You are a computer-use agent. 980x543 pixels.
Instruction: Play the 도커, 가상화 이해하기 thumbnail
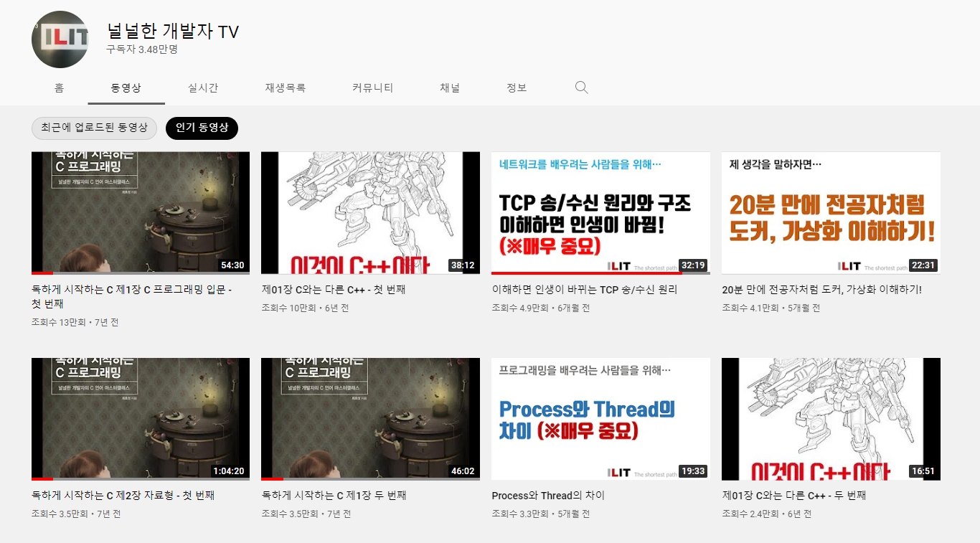[831, 213]
